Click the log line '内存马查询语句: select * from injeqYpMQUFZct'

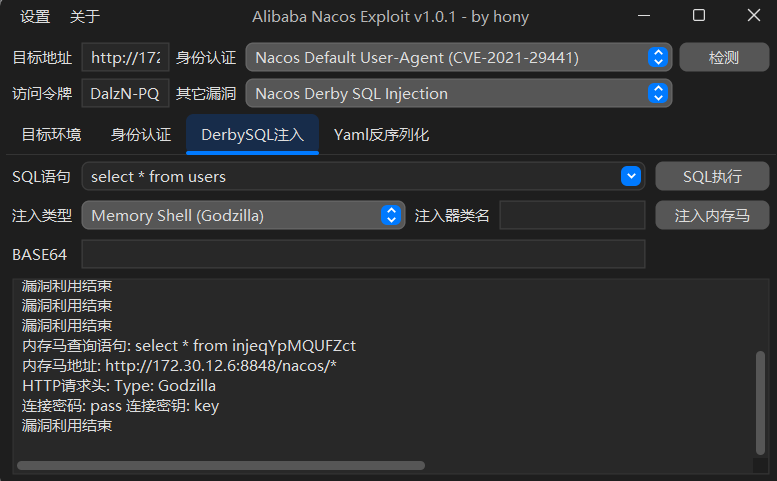188,346
